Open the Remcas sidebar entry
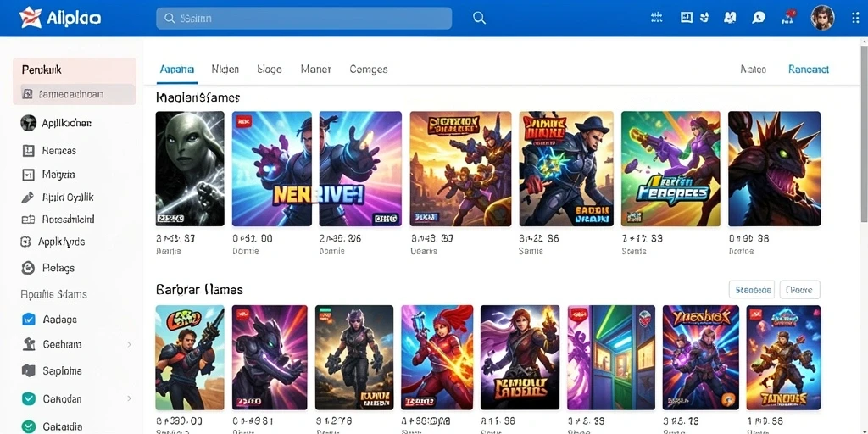 pyautogui.click(x=48, y=151)
